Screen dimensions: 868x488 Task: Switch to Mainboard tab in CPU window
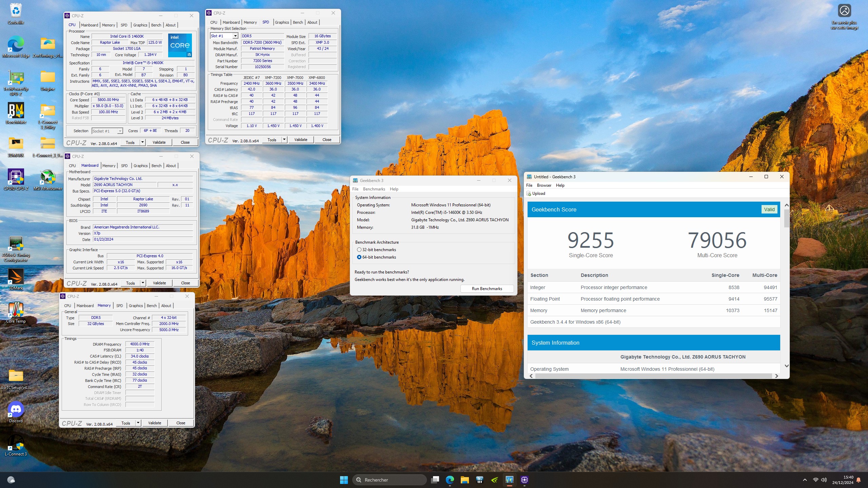pos(90,25)
